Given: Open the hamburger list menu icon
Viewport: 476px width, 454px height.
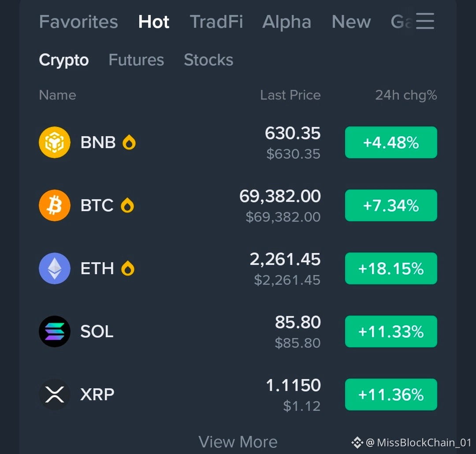Looking at the screenshot, I should click(425, 21).
